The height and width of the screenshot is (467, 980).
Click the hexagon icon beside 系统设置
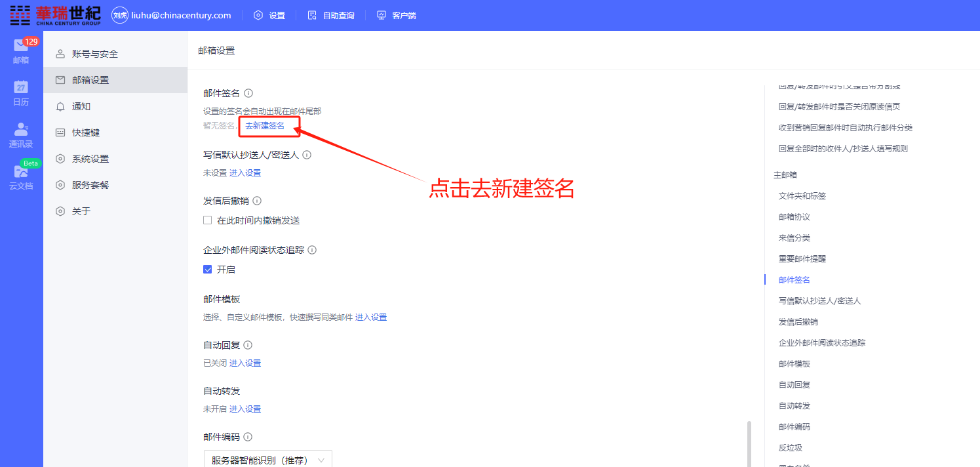coord(60,159)
